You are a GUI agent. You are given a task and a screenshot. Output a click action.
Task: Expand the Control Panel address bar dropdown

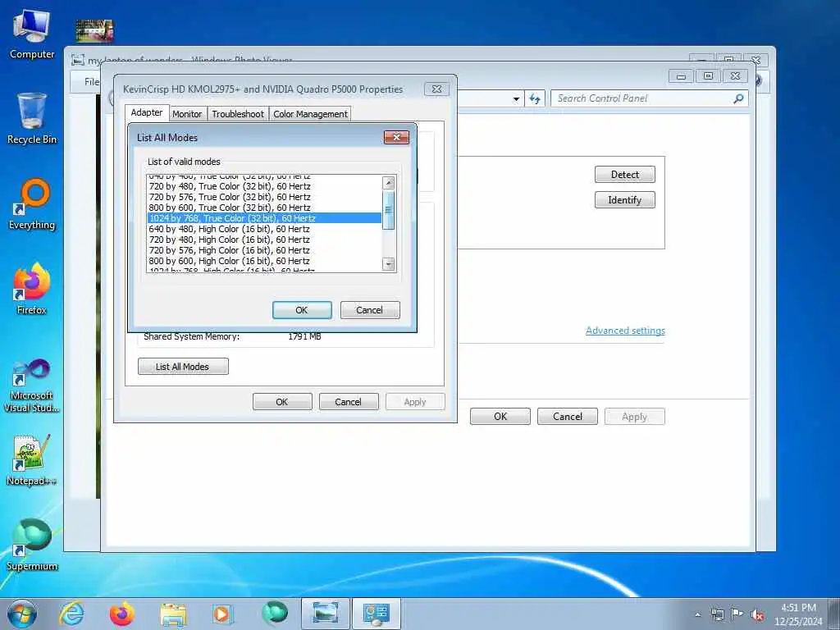pyautogui.click(x=516, y=99)
